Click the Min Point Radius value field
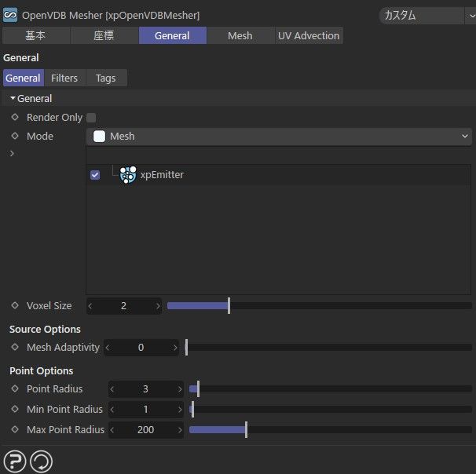476x474 pixels. click(146, 409)
